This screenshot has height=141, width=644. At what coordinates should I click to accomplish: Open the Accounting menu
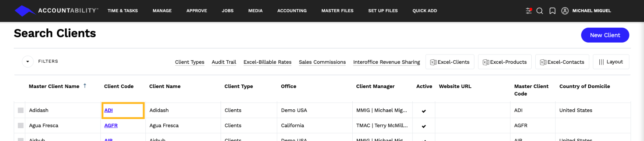click(292, 11)
